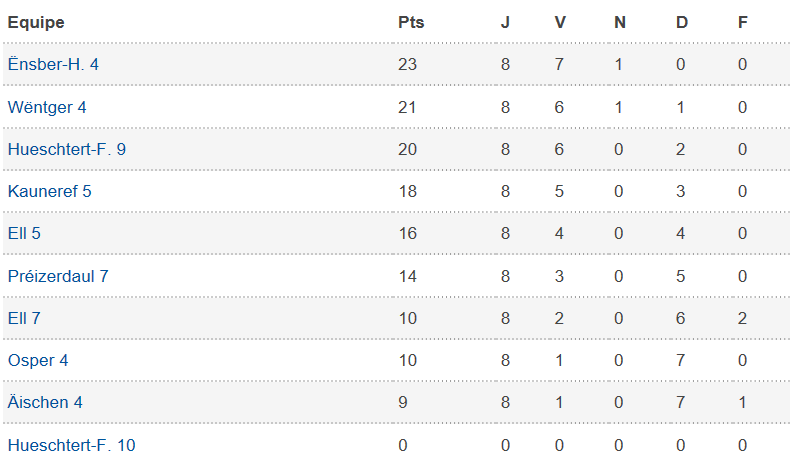Open Hueschtert-F. 10 team page
This screenshot has height=464, width=793.
(71, 444)
